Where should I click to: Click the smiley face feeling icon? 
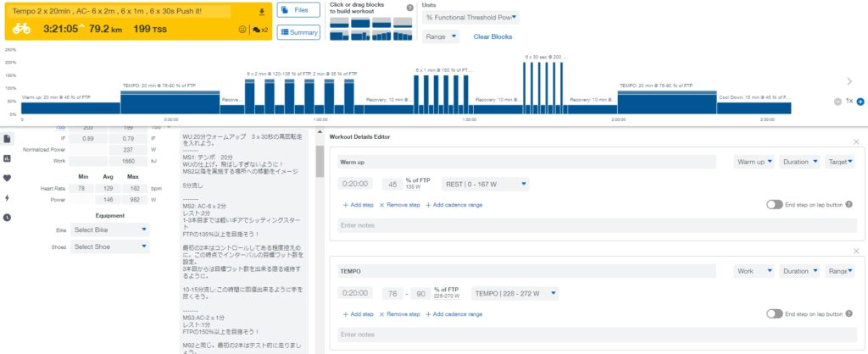pyautogui.click(x=242, y=30)
